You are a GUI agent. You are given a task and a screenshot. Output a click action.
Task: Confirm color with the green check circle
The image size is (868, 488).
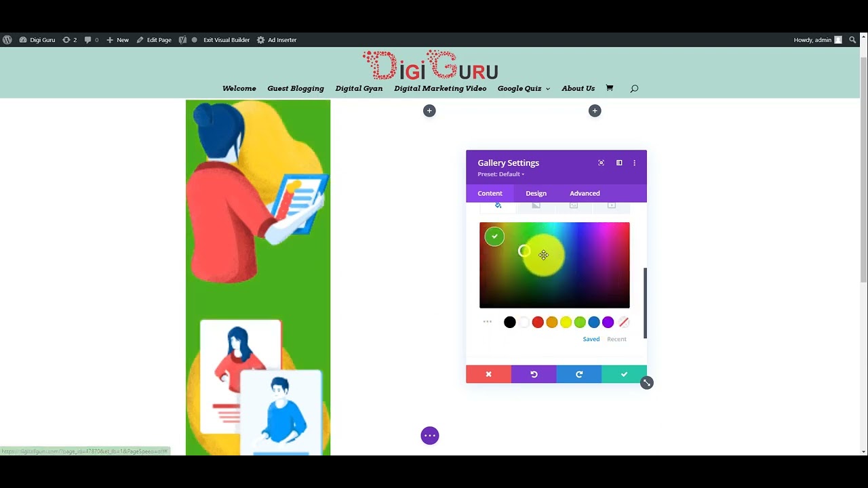pos(494,236)
